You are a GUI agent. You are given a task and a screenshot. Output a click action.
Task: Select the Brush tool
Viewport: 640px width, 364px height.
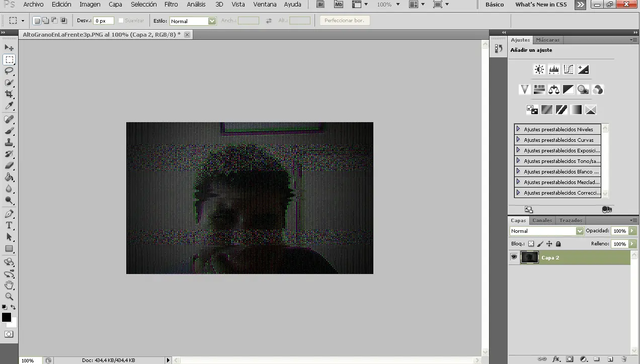(9, 131)
